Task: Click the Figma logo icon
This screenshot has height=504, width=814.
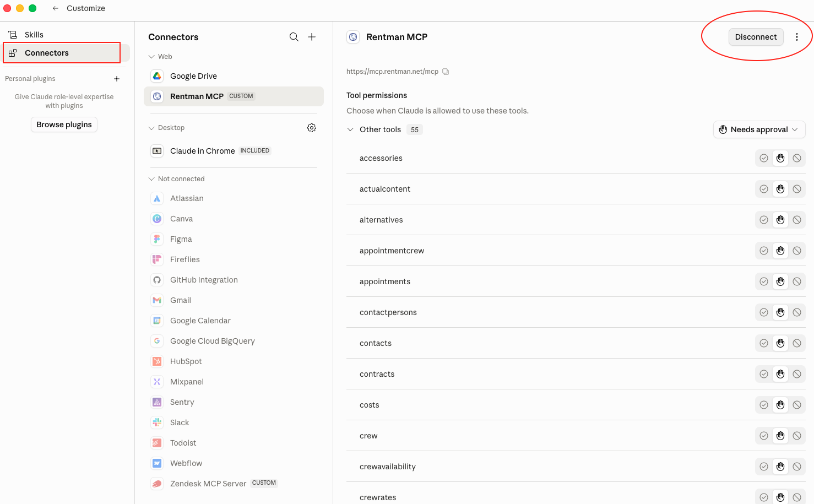Action: pyautogui.click(x=157, y=239)
